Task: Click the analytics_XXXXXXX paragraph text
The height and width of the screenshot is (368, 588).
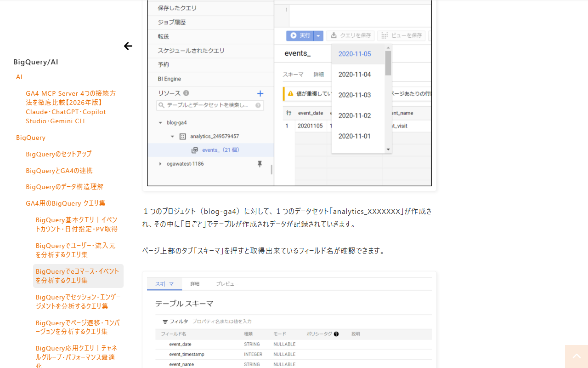Action: (287, 218)
